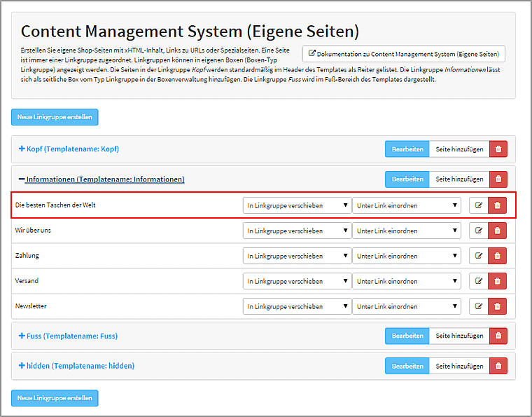Expand the hidden link group
The width and height of the screenshot is (532, 417).
(76, 366)
